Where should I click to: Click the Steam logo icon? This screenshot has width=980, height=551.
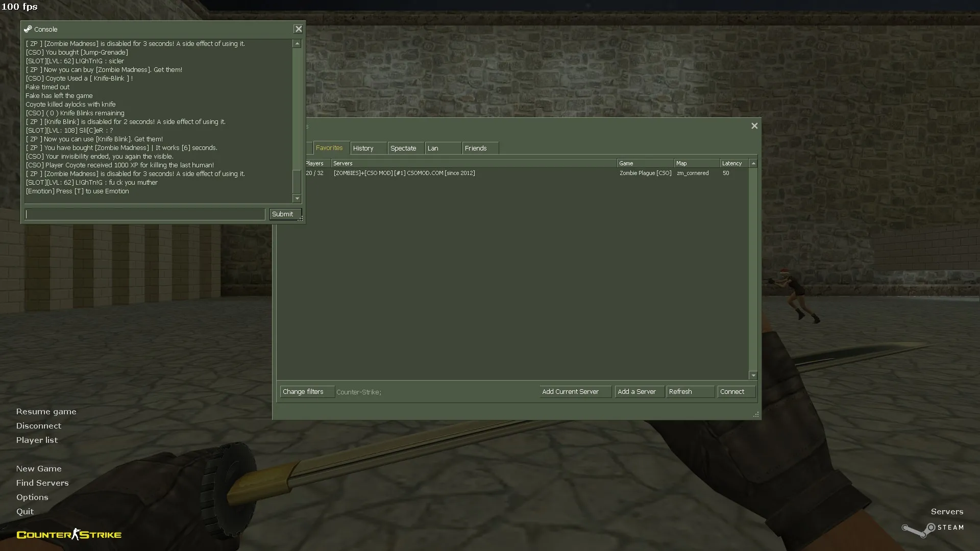click(x=918, y=530)
